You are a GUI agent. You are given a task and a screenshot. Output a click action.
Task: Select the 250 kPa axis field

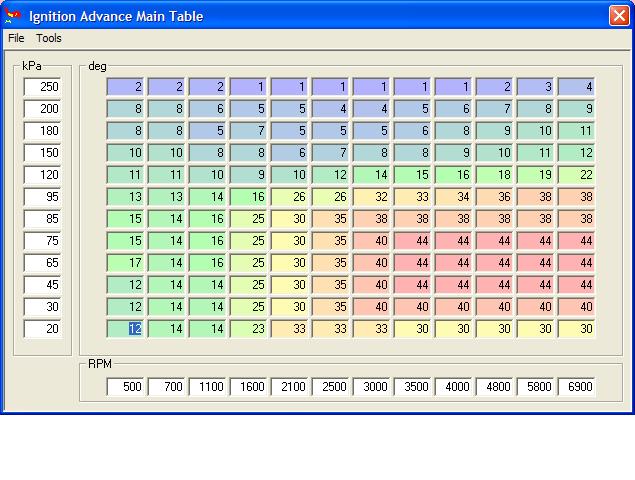[x=43, y=87]
